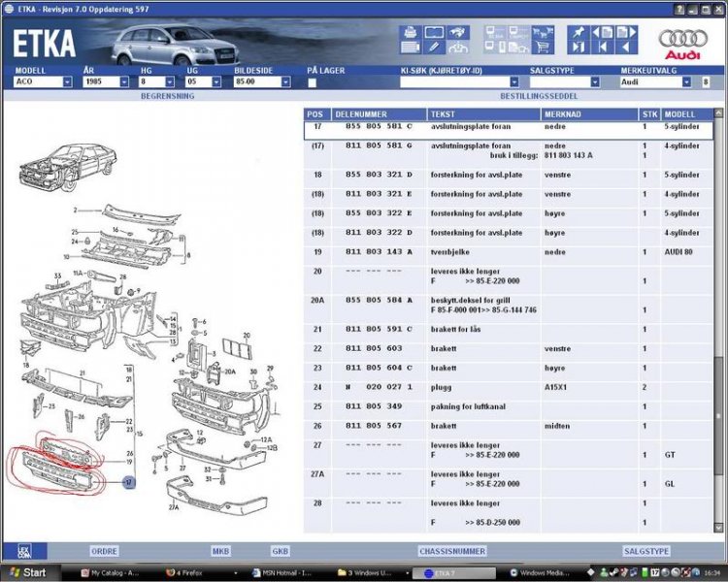Toggle the På lager checkbox

pos(312,82)
